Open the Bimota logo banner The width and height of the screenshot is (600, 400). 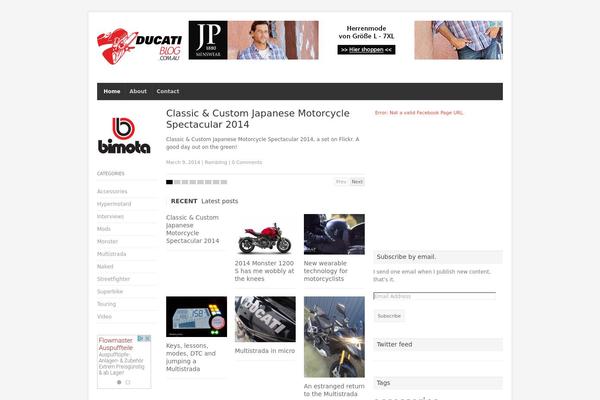click(124, 136)
